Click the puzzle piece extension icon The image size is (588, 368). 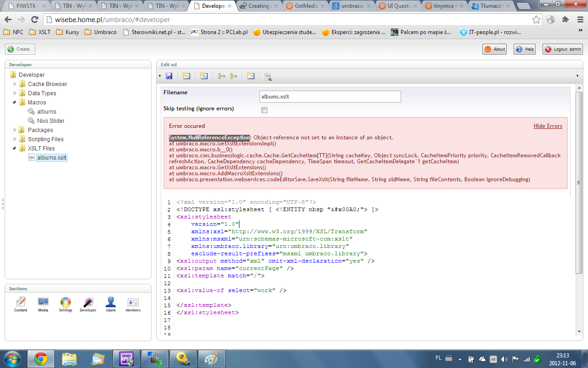pos(565,20)
